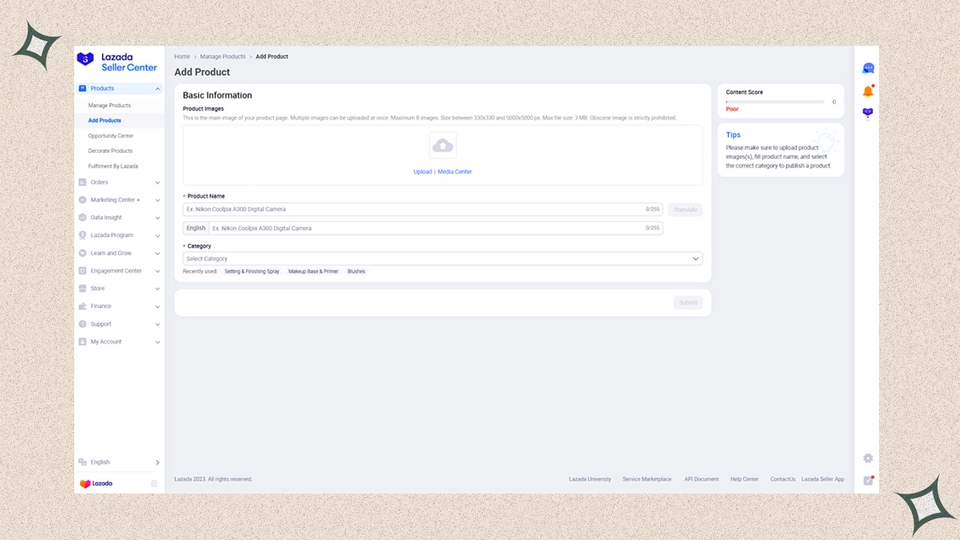Collapse the sidebar with the bottom menu icon
Viewport: 960px width, 540px height.
[x=154, y=484]
